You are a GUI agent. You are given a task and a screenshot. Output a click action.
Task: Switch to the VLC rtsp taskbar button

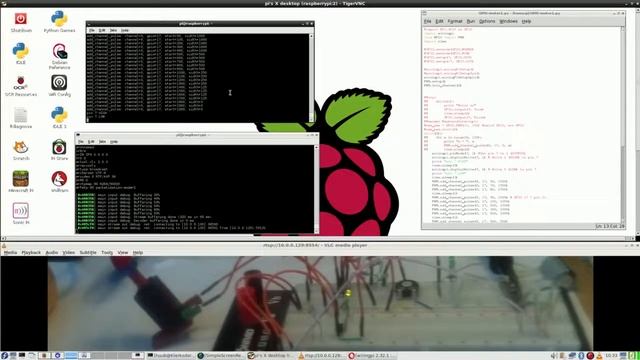(x=321, y=356)
